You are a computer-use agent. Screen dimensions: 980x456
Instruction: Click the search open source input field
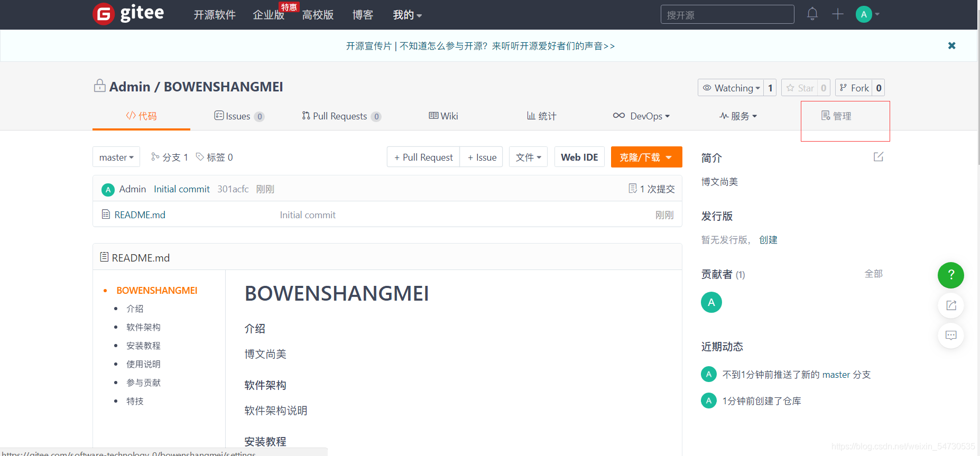(727, 14)
